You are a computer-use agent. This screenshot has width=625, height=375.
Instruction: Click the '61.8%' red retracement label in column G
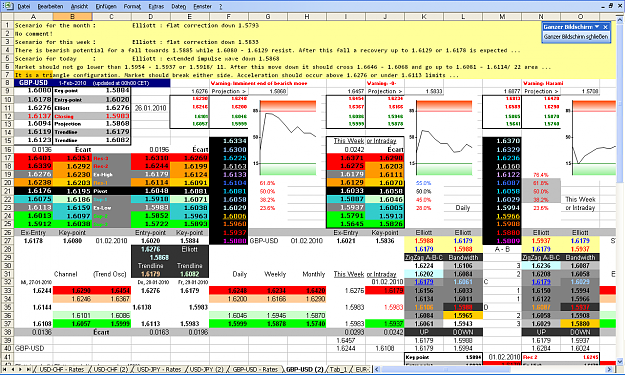pos(267,183)
